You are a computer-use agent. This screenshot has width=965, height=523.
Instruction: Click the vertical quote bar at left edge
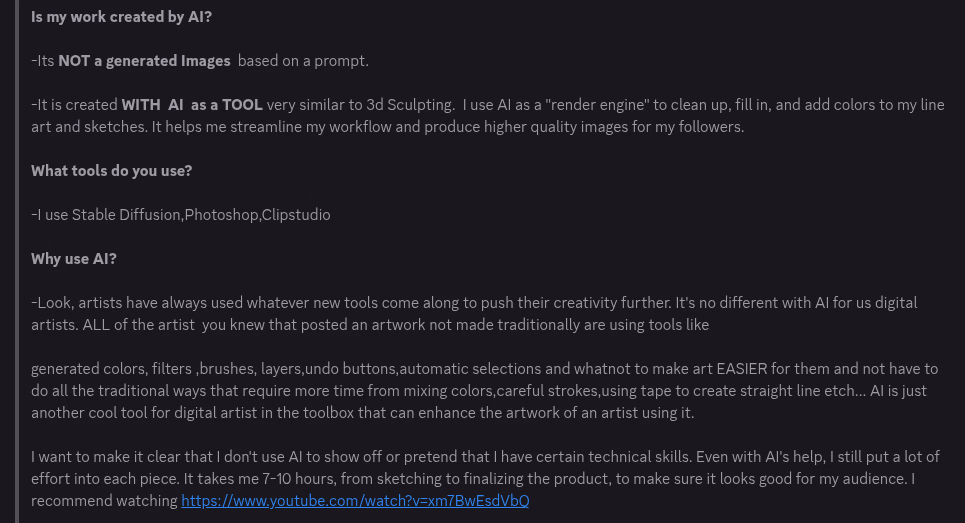[18, 260]
